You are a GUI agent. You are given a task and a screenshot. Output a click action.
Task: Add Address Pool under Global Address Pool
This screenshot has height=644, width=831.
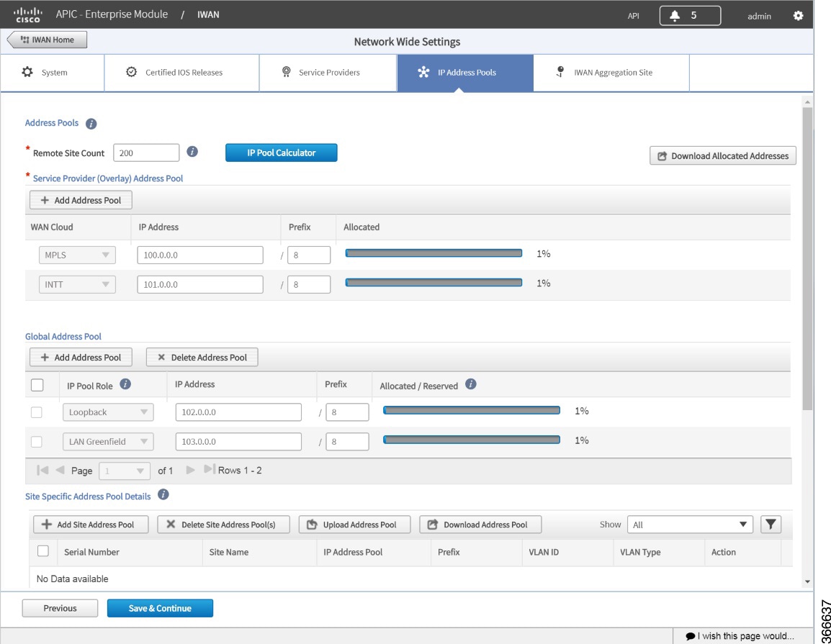[x=81, y=358]
